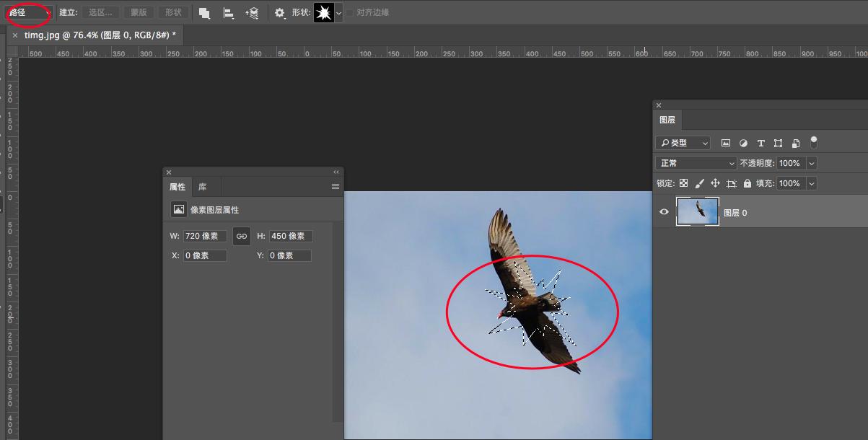Switch to the 库 tab
The width and height of the screenshot is (868, 440).
203,187
